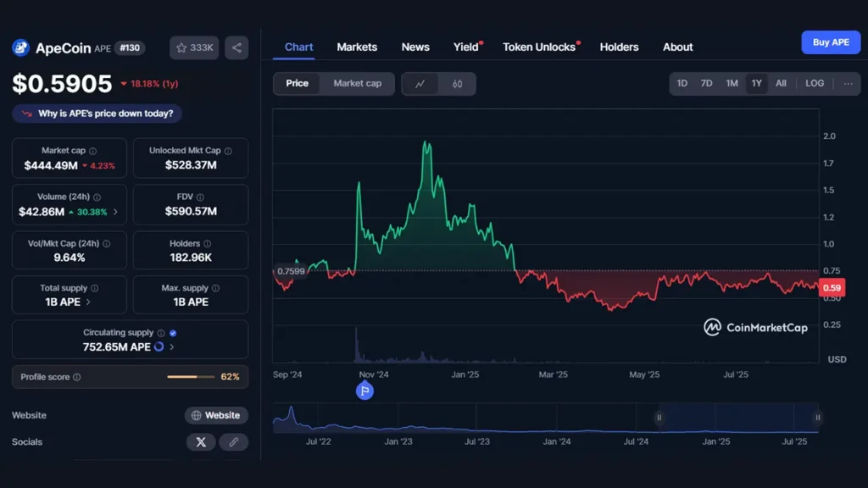Click the 0.7599 baseline price label
The height and width of the screenshot is (488, 868).
[x=291, y=271]
